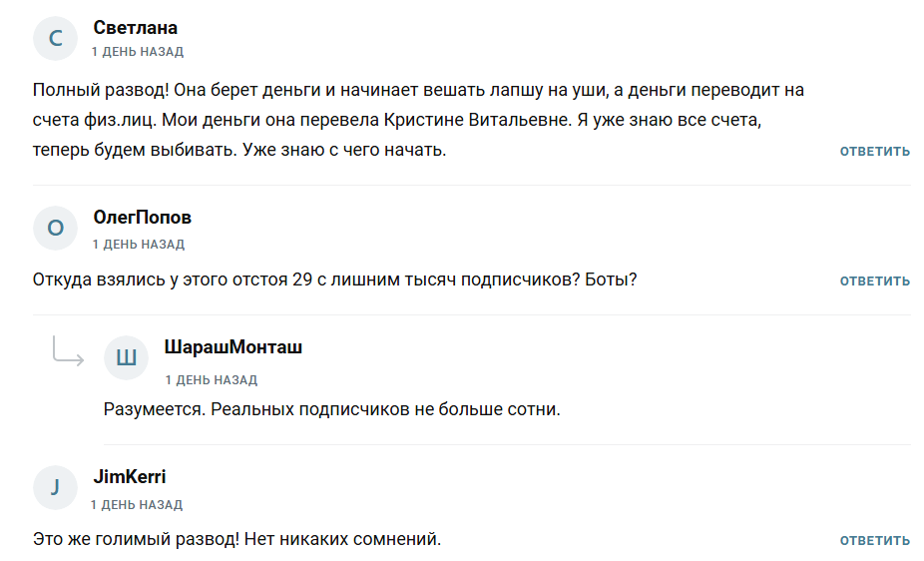Screen dimensions: 924x561
Task: Reply to Светлана's comment
Action: [874, 152]
